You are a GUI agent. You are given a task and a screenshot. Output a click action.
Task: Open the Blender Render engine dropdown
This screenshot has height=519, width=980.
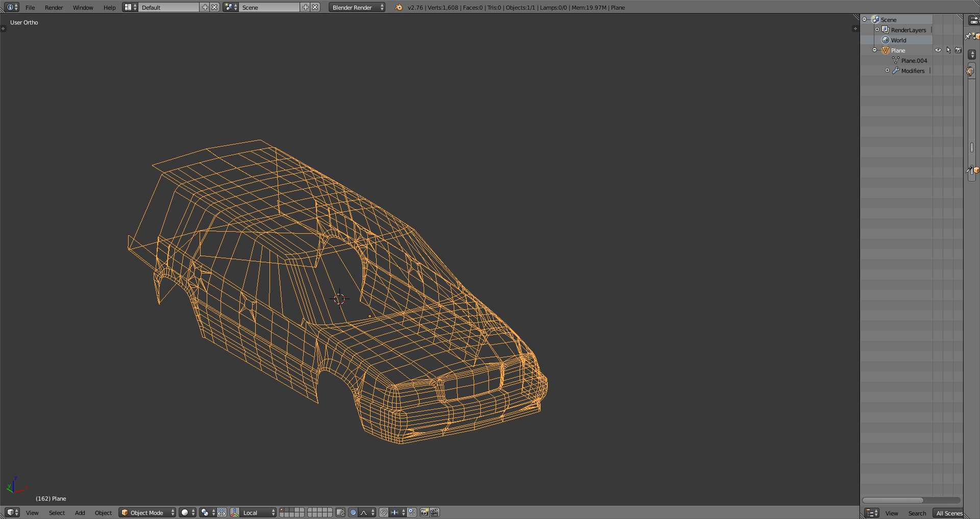coord(357,8)
